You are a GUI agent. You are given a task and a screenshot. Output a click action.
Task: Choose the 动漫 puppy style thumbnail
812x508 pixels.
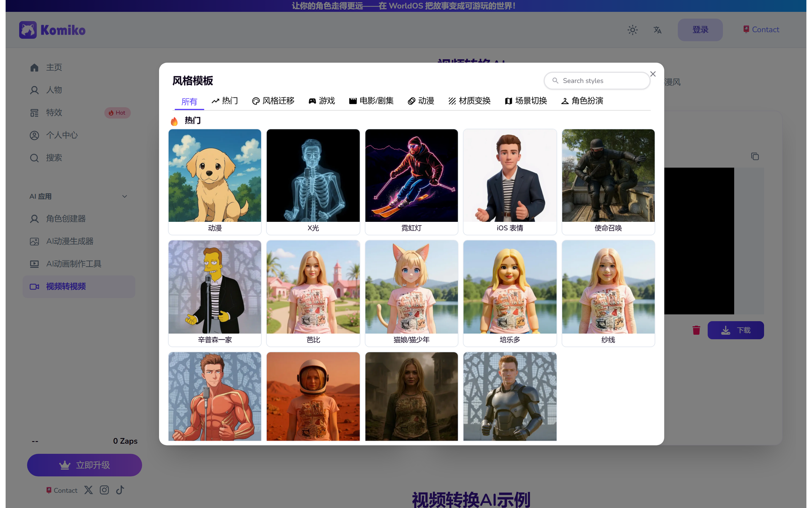215,182
